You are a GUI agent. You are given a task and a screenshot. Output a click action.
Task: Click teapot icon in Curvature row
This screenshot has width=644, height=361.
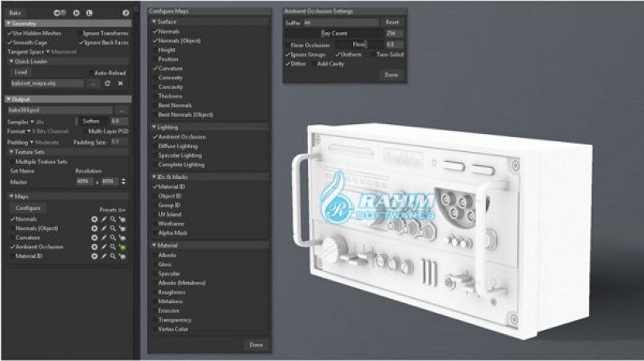(122, 238)
